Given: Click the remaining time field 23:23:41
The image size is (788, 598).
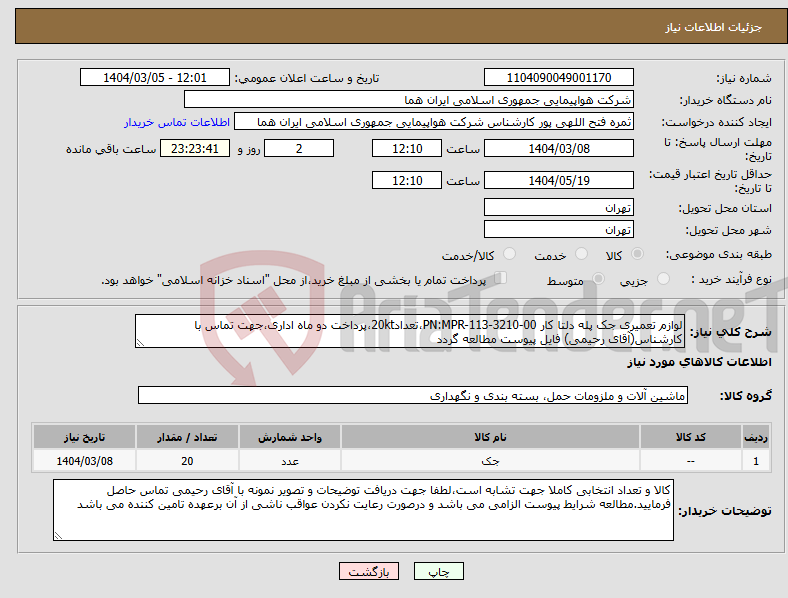Looking at the screenshot, I should 195,148.
